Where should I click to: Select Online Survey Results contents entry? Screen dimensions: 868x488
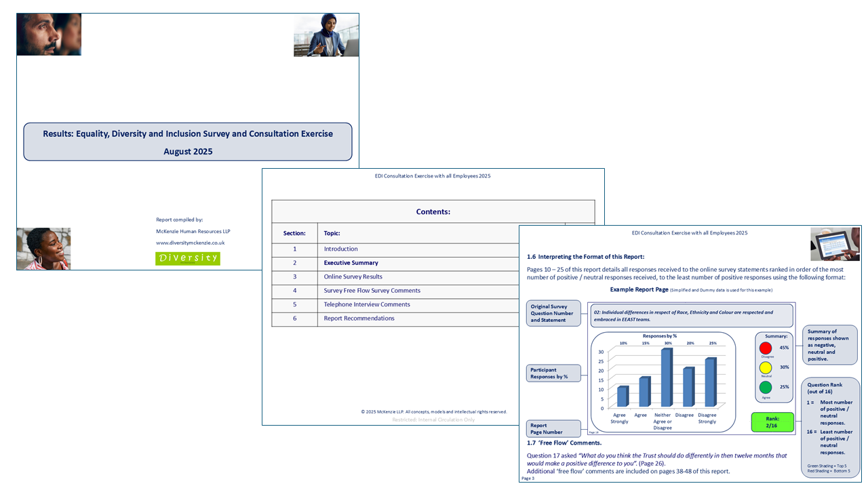(353, 277)
